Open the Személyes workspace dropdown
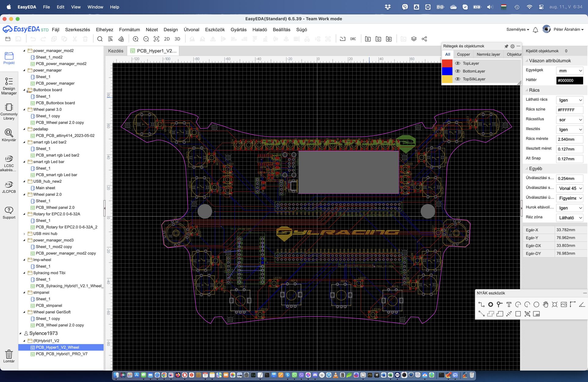 click(518, 29)
